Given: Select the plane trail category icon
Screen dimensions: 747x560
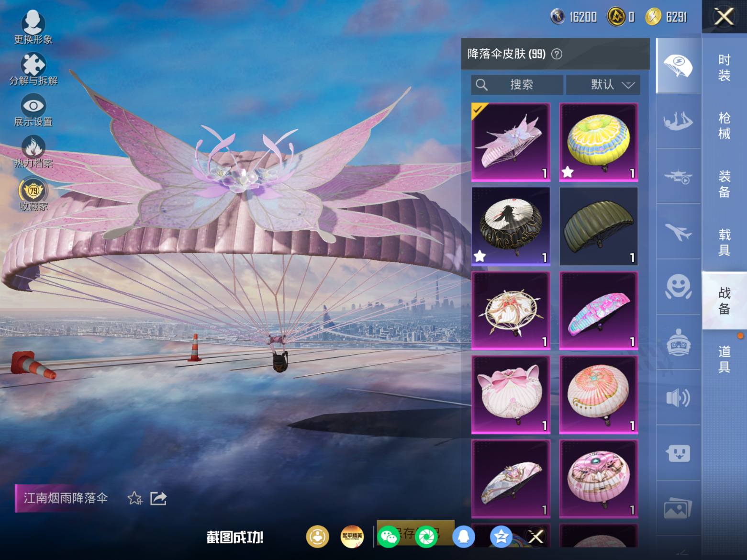Looking at the screenshot, I should 678,176.
